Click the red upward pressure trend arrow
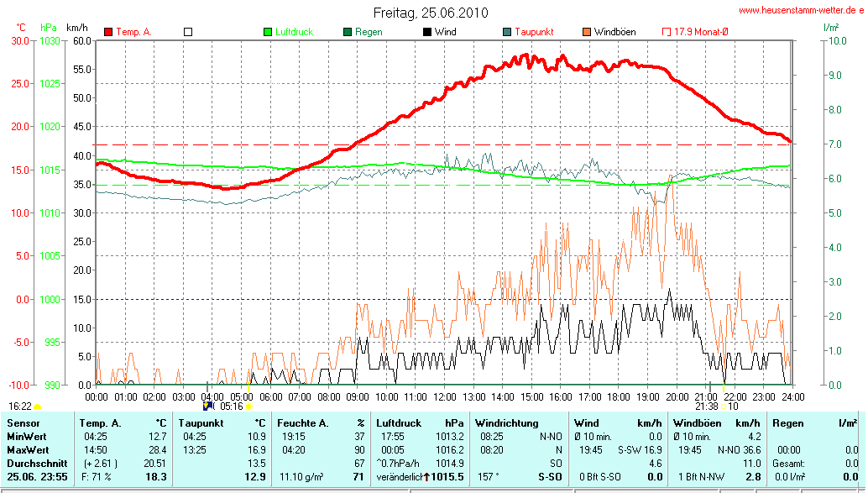The height and width of the screenshot is (493, 868). click(x=426, y=476)
